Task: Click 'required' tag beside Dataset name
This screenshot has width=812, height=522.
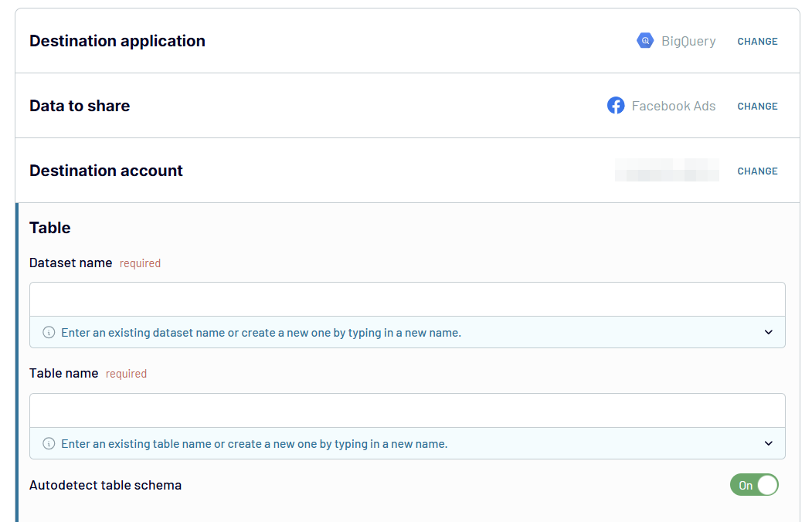Action: pyautogui.click(x=140, y=263)
